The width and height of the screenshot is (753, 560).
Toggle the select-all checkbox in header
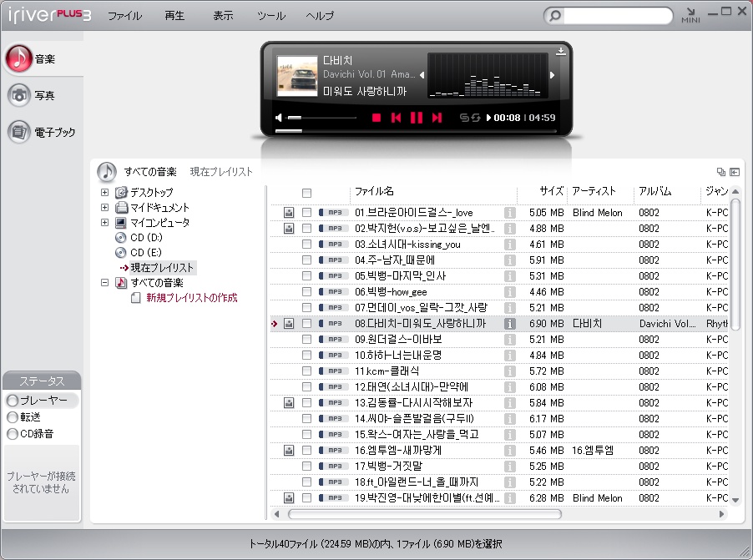[306, 193]
